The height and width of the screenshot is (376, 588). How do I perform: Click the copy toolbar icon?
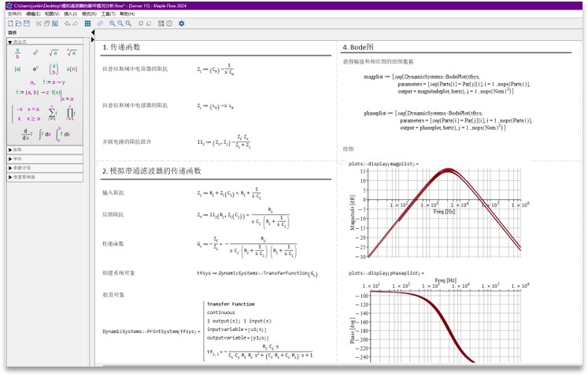47,24
